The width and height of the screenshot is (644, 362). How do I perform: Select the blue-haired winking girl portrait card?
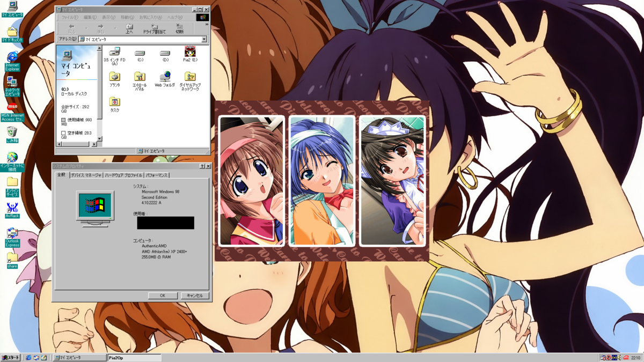pyautogui.click(x=322, y=181)
